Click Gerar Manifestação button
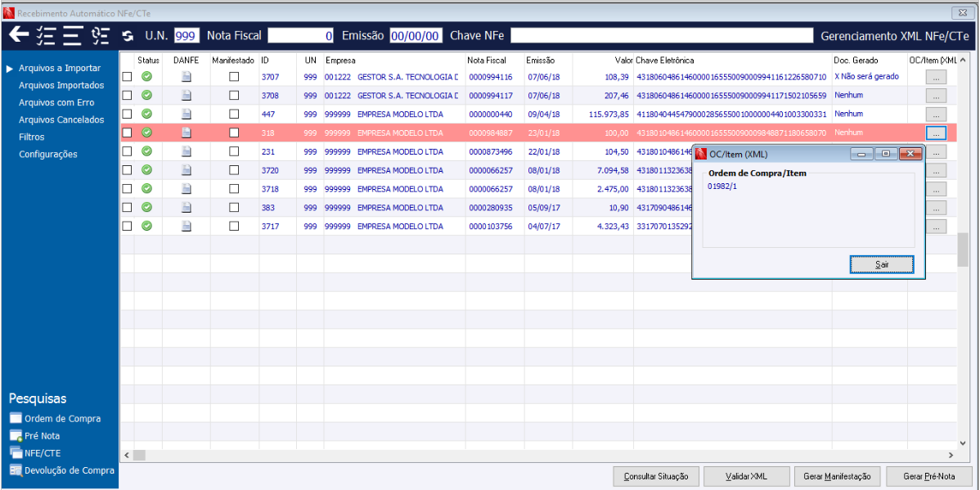Viewport: 980px width, 490px height. pyautogui.click(x=838, y=476)
